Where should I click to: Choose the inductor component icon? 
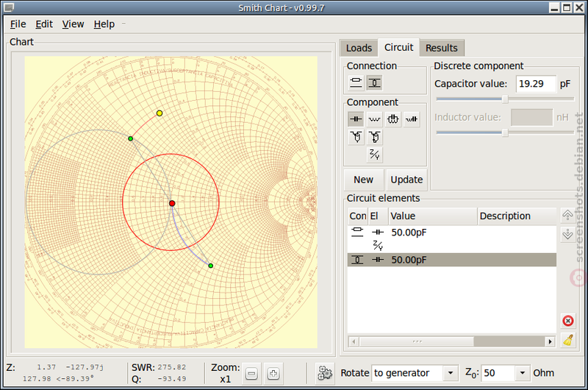coord(374,119)
